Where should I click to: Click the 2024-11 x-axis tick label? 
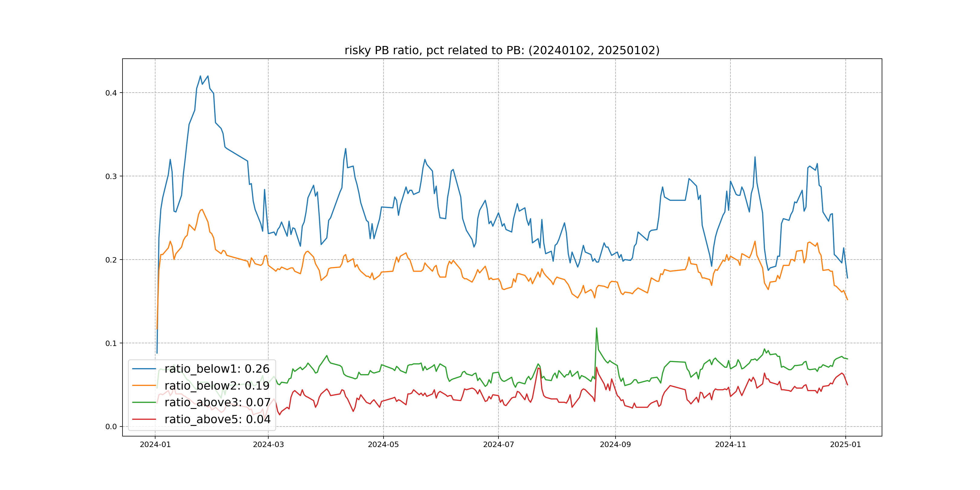pyautogui.click(x=730, y=445)
